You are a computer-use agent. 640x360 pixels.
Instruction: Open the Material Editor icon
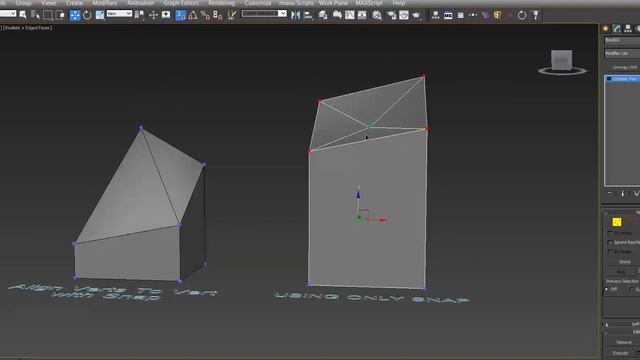(x=377, y=15)
